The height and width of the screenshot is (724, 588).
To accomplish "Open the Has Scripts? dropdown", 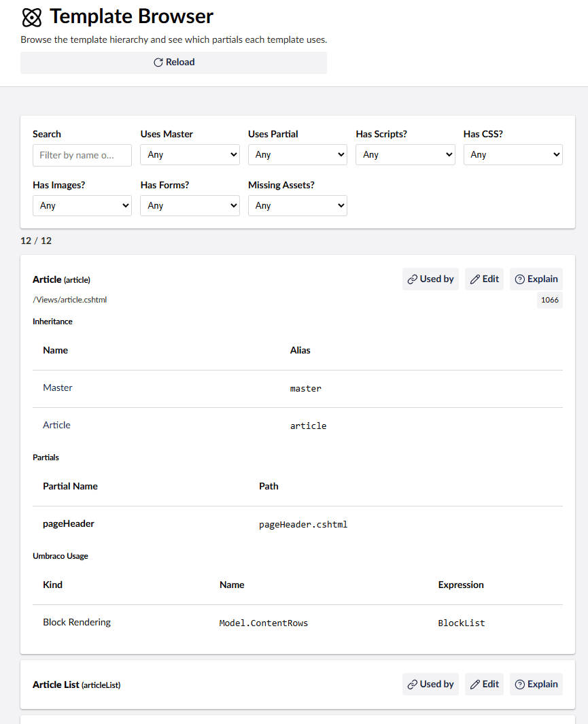I will pyautogui.click(x=405, y=155).
